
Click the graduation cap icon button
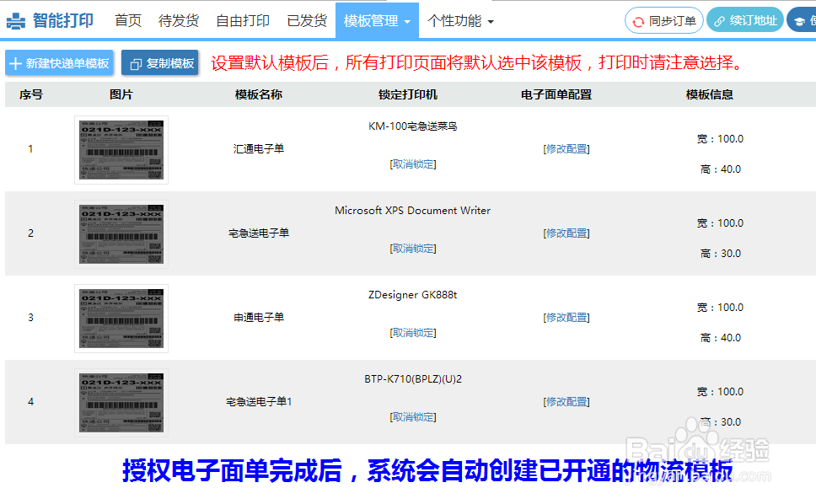pyautogui.click(x=802, y=21)
